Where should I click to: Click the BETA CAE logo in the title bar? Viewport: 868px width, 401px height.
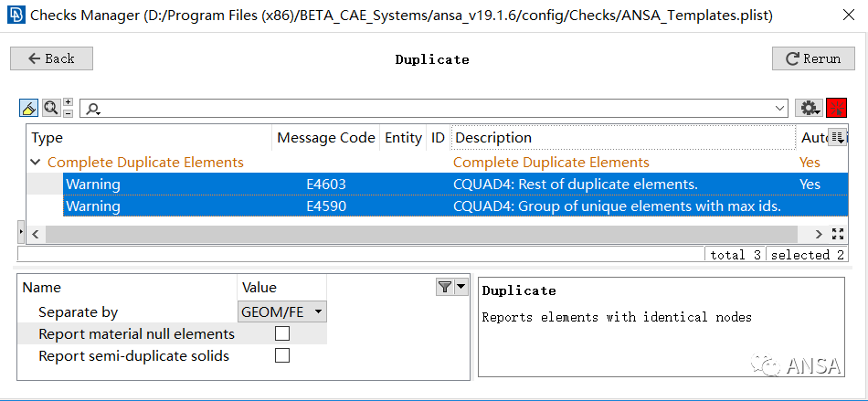[16, 15]
